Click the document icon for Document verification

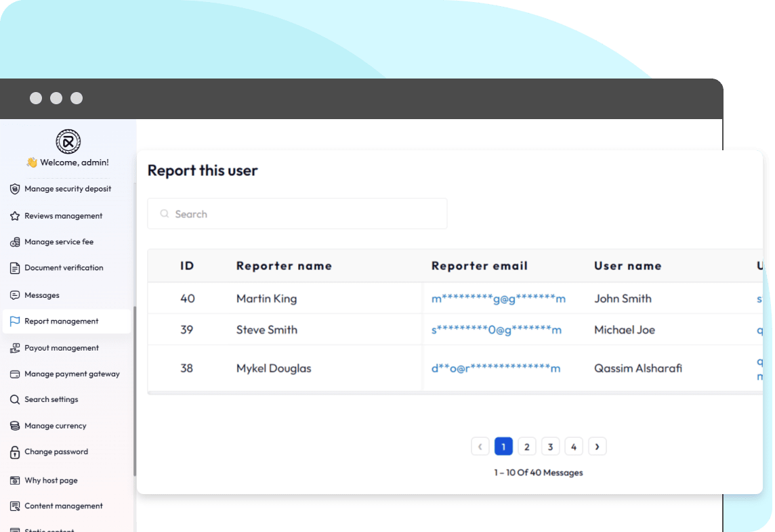tap(15, 268)
